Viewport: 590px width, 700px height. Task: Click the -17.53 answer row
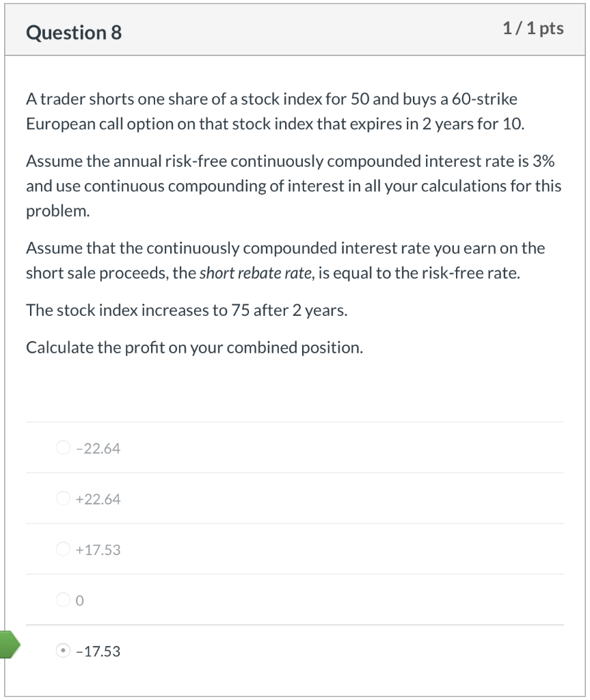click(294, 650)
